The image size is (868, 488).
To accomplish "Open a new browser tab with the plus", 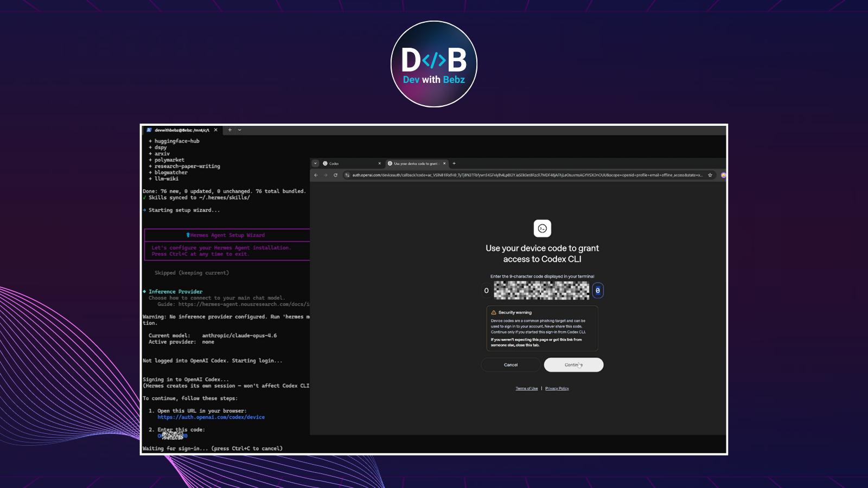I will 454,163.
